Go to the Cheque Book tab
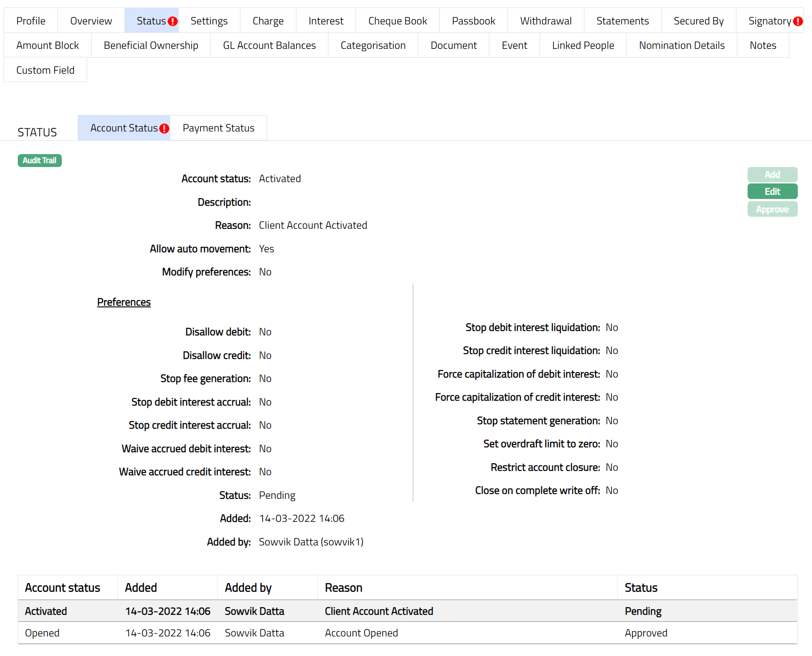Screen dimensions: 812x656 pyautogui.click(x=397, y=21)
